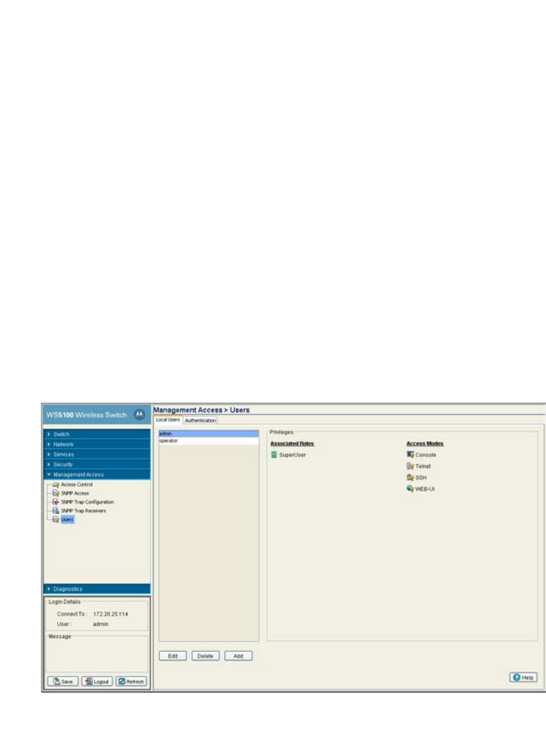Image resolution: width=546 pixels, height=756 pixels.
Task: Click the Console label
Action: tap(426, 455)
